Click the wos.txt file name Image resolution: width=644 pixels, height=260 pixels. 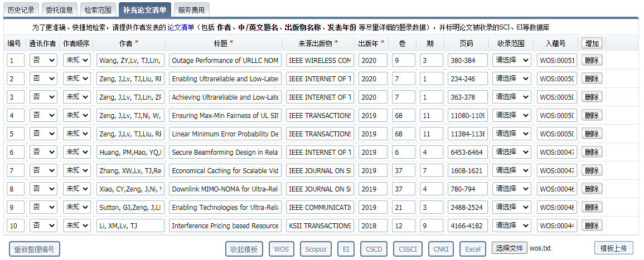(540, 248)
